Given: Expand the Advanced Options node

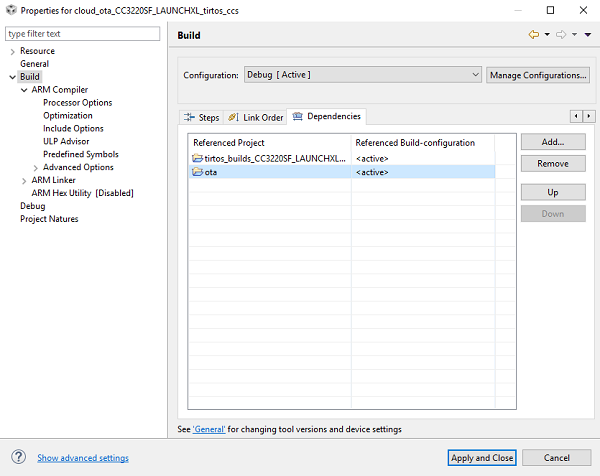Looking at the screenshot, I should pos(36,167).
